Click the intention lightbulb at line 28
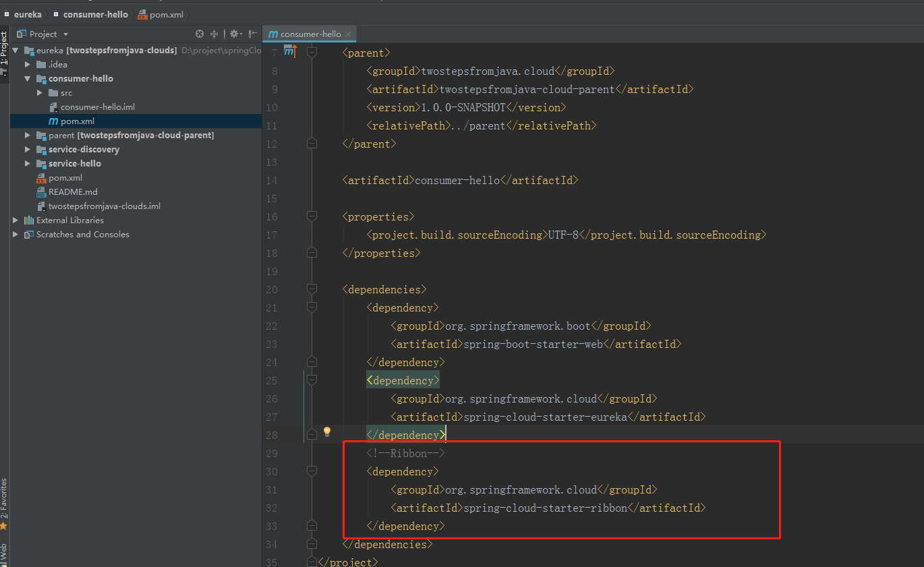Viewport: 924px width, 567px height. click(x=327, y=431)
